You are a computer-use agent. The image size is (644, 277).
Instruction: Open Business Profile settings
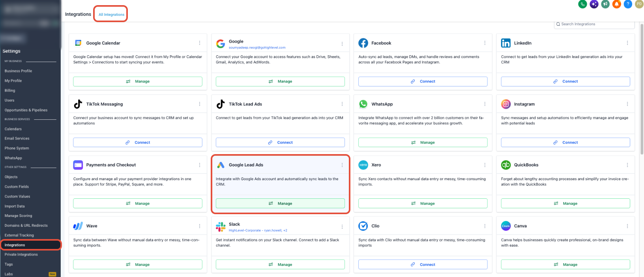(18, 71)
